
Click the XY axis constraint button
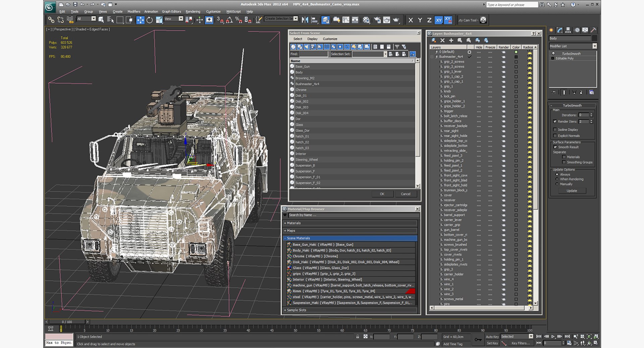coord(439,20)
